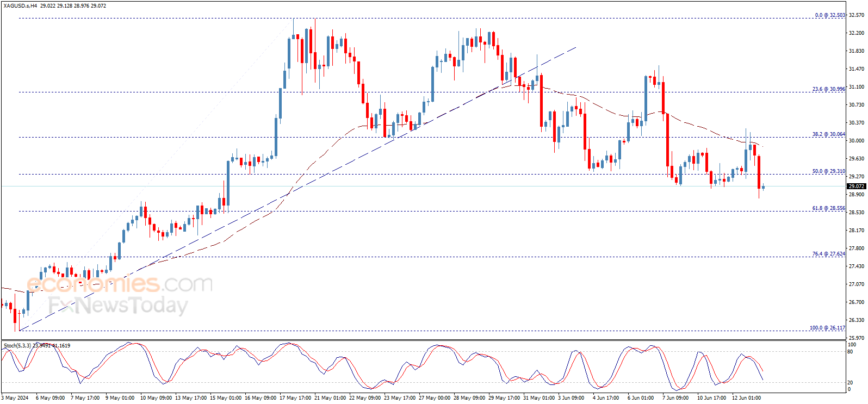This screenshot has height=404, width=868.
Task: Click the '6 Jun 01:00' time axis label
Action: tap(641, 398)
